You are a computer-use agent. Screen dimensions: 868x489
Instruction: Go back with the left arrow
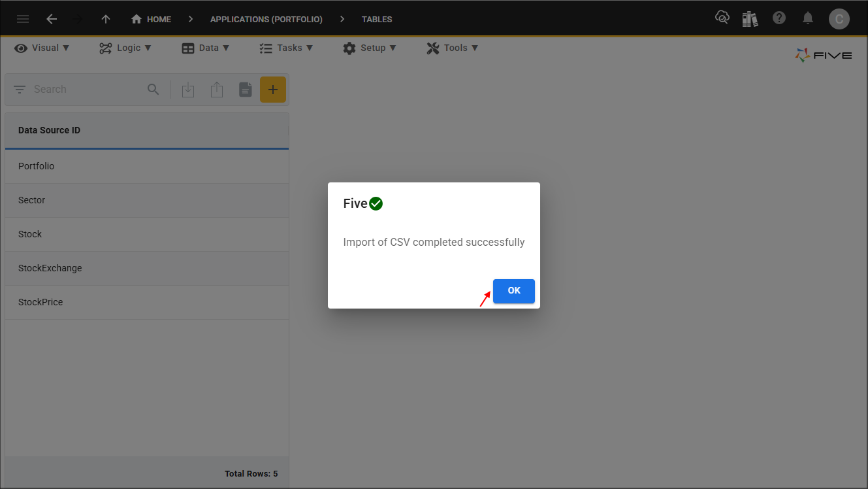pos(52,19)
